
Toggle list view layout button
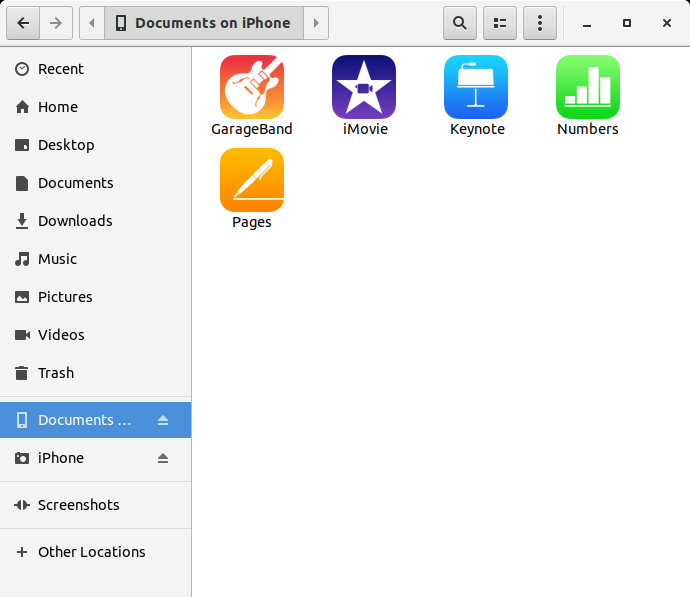pyautogui.click(x=500, y=23)
